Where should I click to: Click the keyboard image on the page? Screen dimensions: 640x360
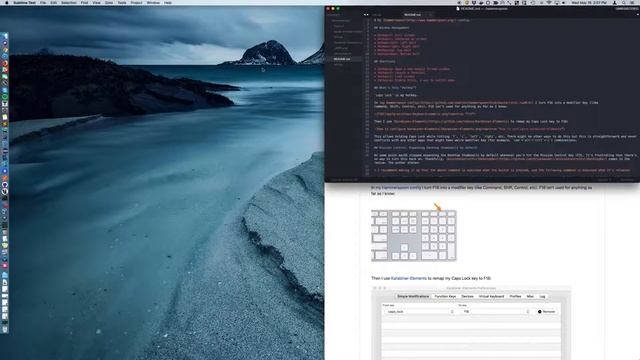click(x=413, y=236)
